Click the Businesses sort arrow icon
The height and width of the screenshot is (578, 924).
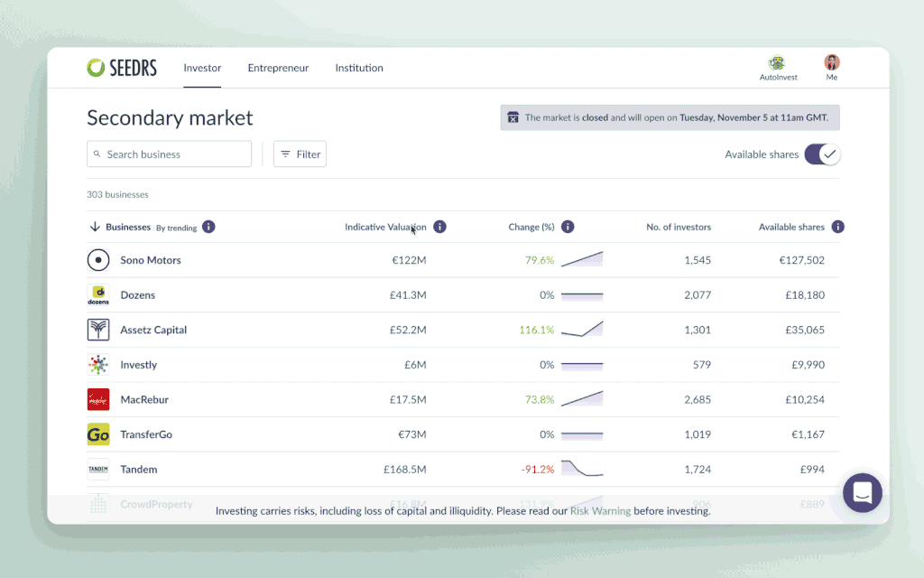tap(94, 227)
